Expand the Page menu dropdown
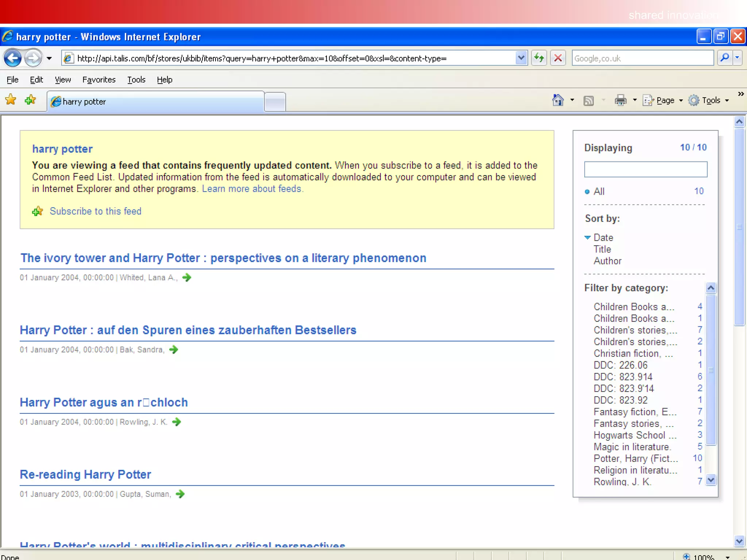The image size is (747, 560). coord(681,100)
